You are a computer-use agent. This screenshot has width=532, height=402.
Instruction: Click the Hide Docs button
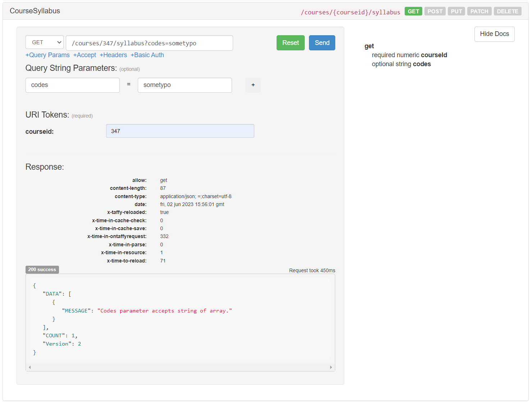(x=494, y=34)
